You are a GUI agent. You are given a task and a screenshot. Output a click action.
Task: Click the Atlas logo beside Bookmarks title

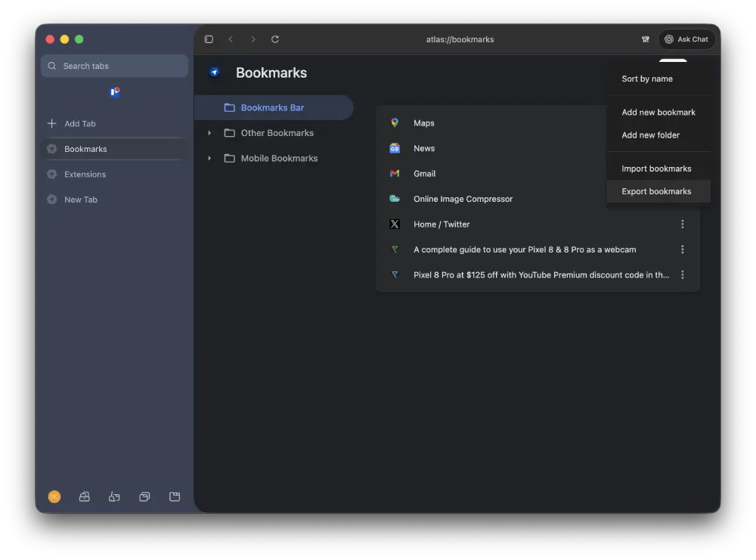pos(215,73)
